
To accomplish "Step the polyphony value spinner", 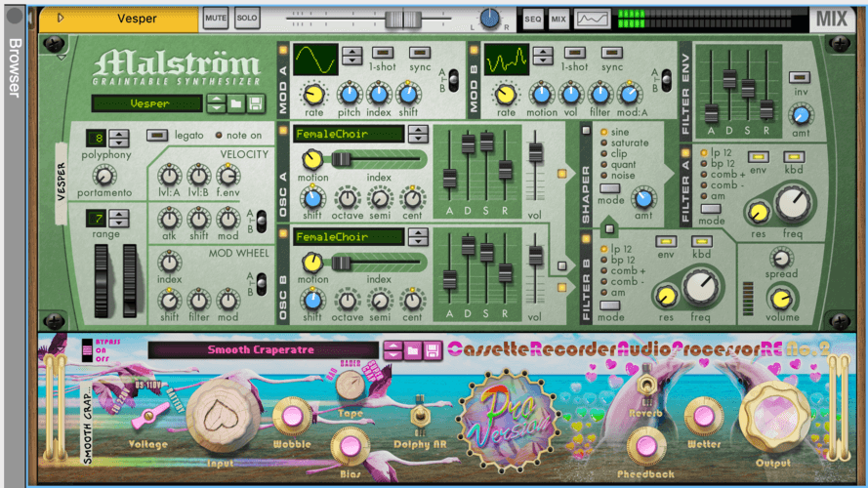I will 119,138.
